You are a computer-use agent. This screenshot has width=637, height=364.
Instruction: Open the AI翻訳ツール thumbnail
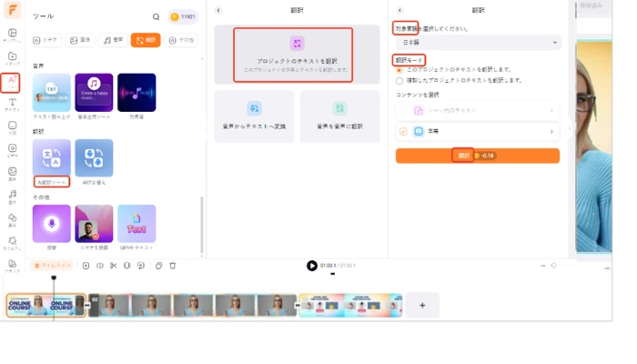tap(52, 158)
